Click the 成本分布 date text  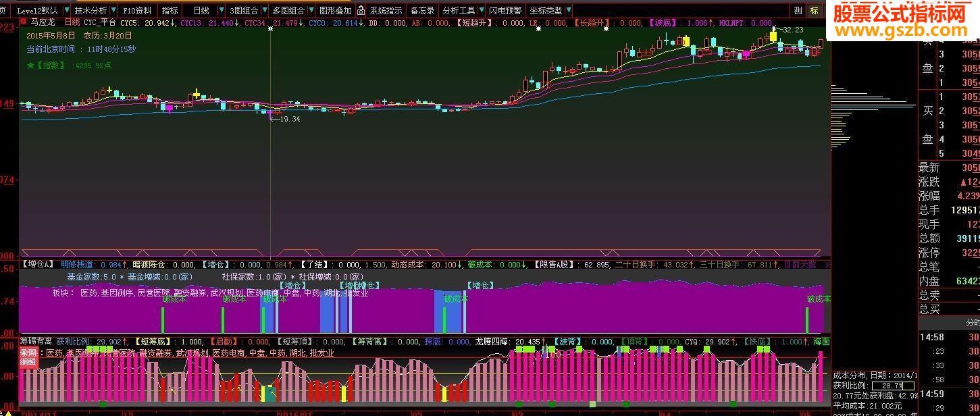click(x=875, y=375)
